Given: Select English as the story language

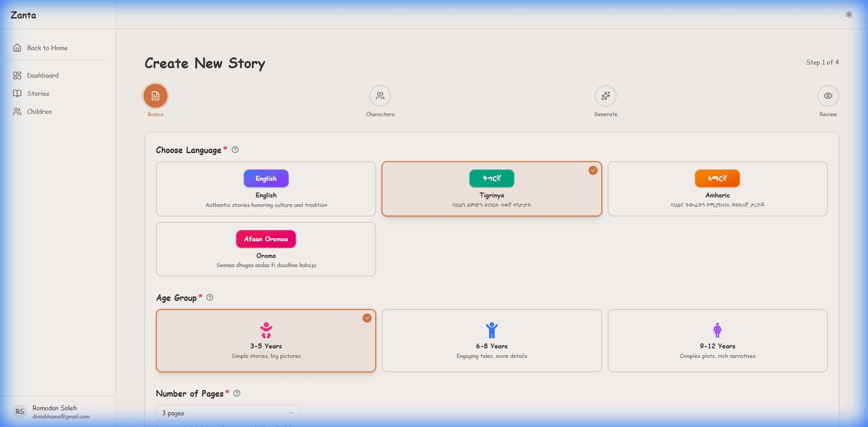Looking at the screenshot, I should coord(266,188).
